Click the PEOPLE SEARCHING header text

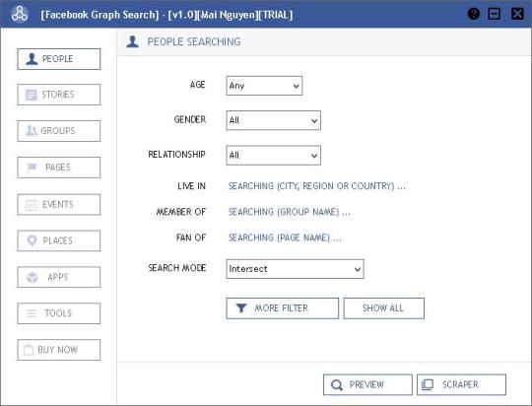click(x=194, y=41)
